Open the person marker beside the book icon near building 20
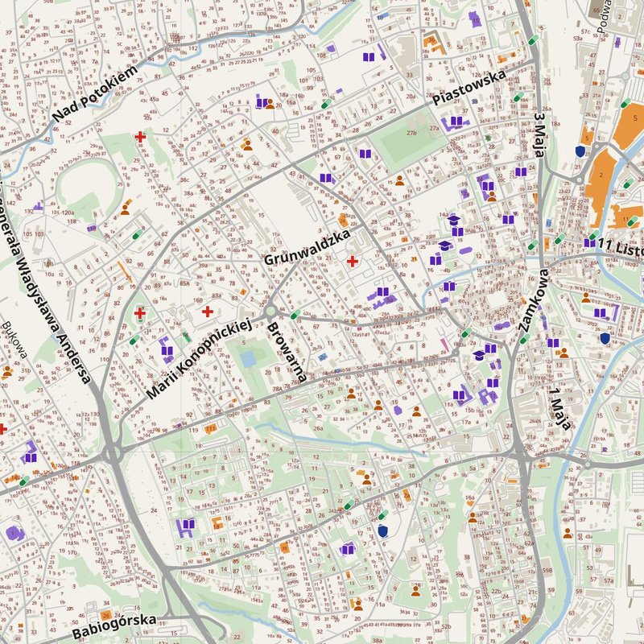This screenshot has width=644, height=644. tap(270, 104)
